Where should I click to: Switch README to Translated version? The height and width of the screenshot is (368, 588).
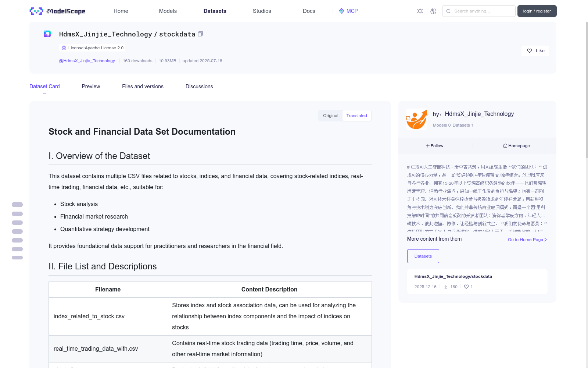click(x=357, y=116)
